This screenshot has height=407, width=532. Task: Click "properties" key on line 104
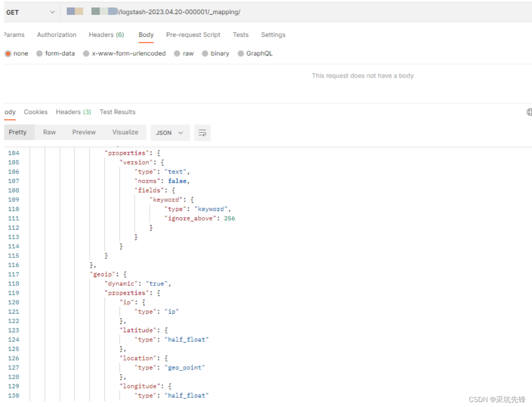[x=127, y=153]
